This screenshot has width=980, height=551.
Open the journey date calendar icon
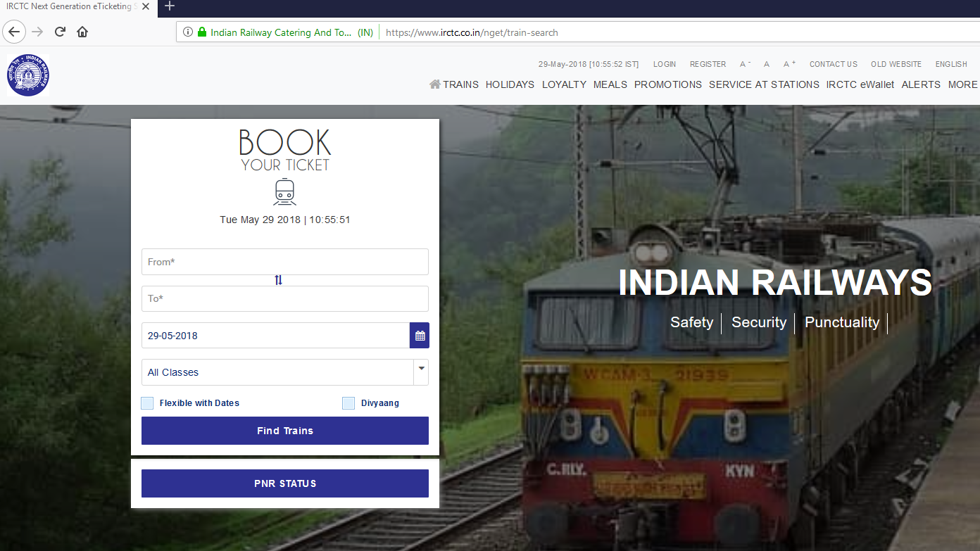point(420,336)
